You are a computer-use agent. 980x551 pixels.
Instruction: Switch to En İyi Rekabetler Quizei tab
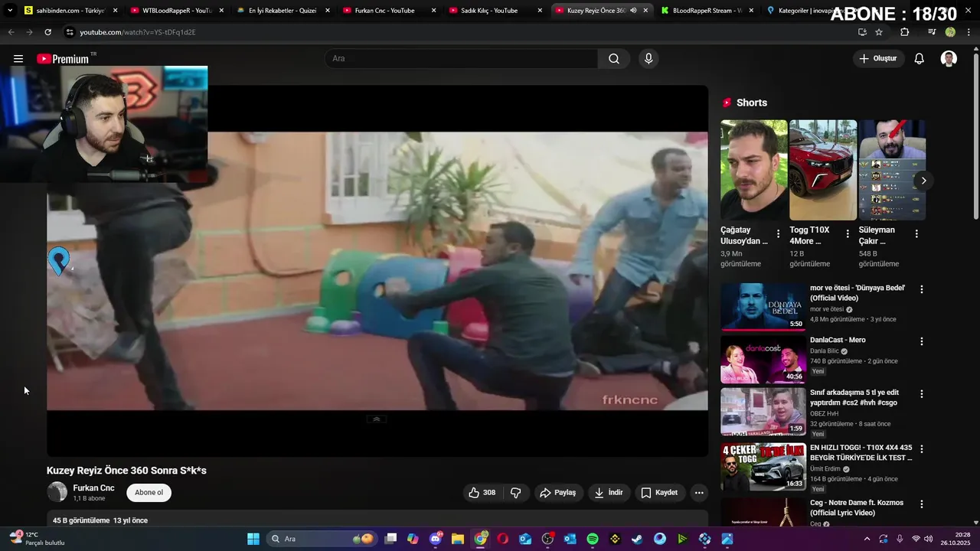(283, 11)
